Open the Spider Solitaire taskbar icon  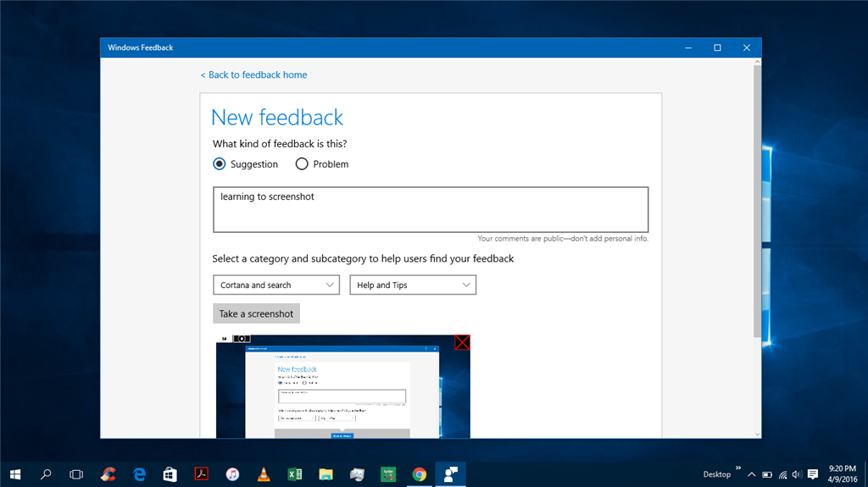click(x=388, y=474)
